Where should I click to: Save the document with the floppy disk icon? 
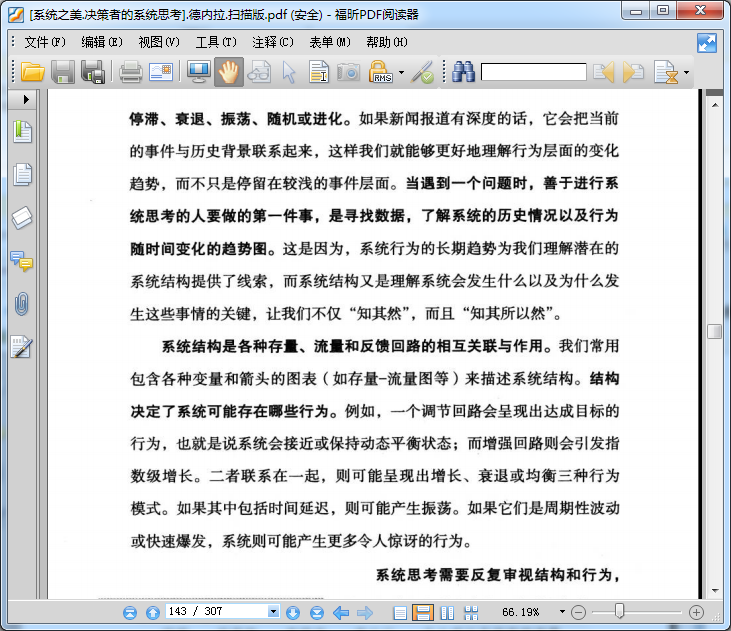tap(62, 72)
